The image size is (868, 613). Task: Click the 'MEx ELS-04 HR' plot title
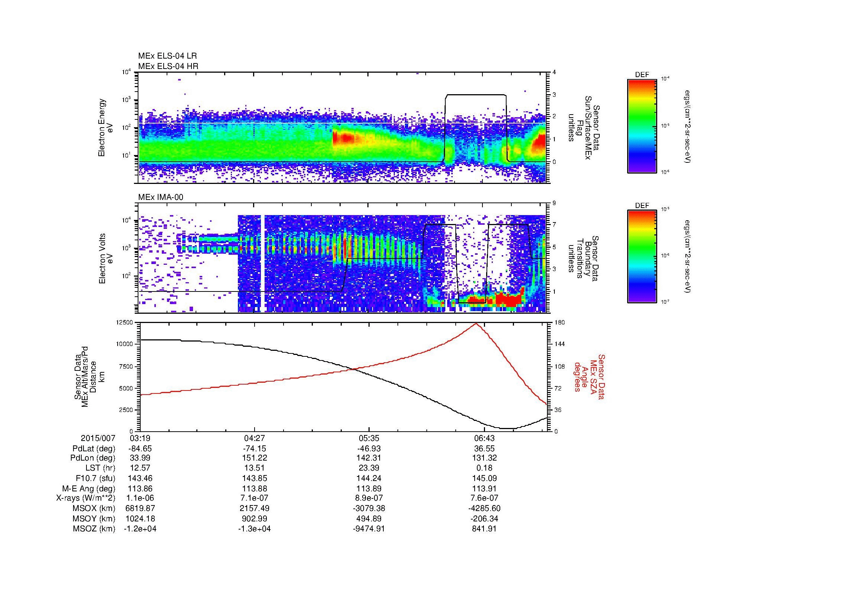tap(168, 66)
